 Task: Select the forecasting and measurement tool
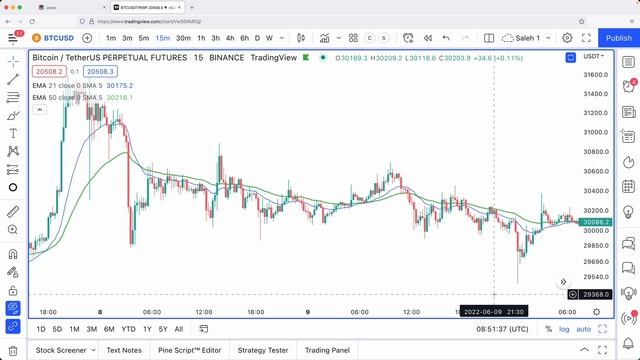(x=13, y=169)
